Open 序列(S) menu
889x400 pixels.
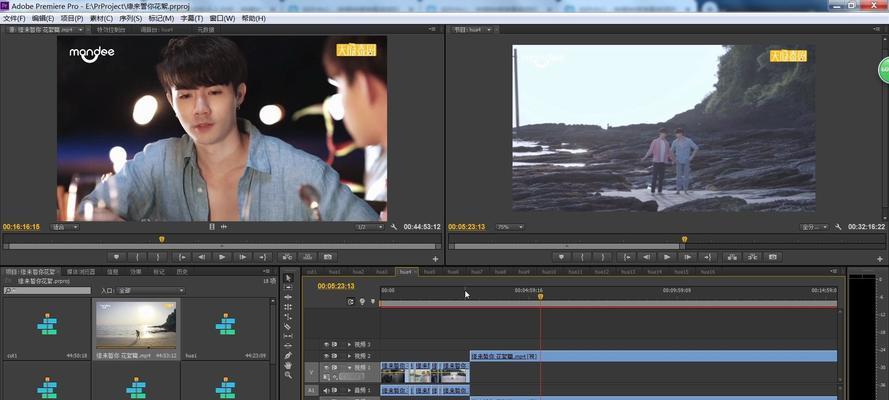tap(132, 18)
